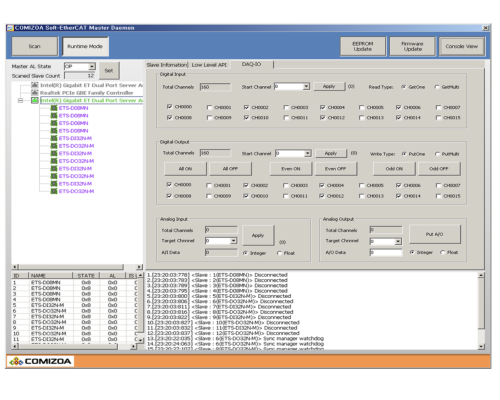Click Set button for Master AL State
The width and height of the screenshot is (500, 400).
tap(109, 71)
